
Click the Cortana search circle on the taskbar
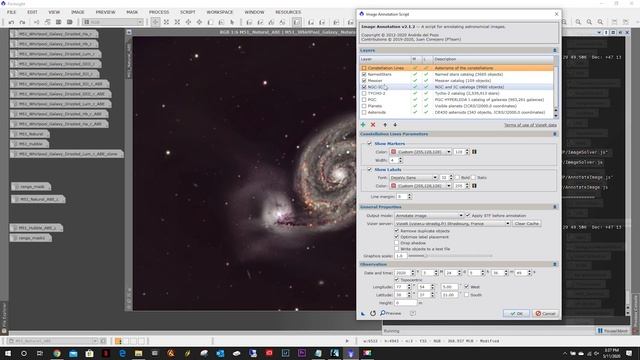[24, 353]
